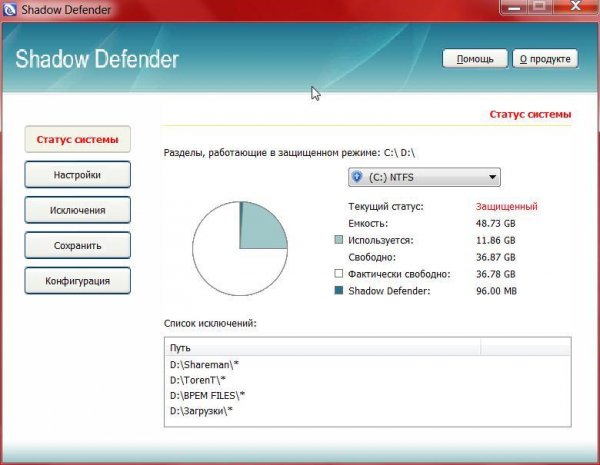This screenshot has height=465, width=600.
Task: Click the Путь column header
Action: (x=322, y=348)
